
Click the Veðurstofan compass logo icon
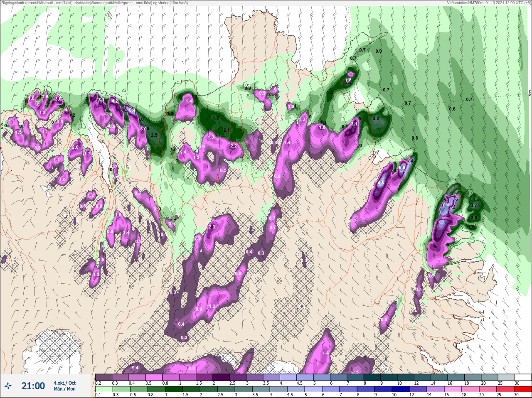click(8, 386)
